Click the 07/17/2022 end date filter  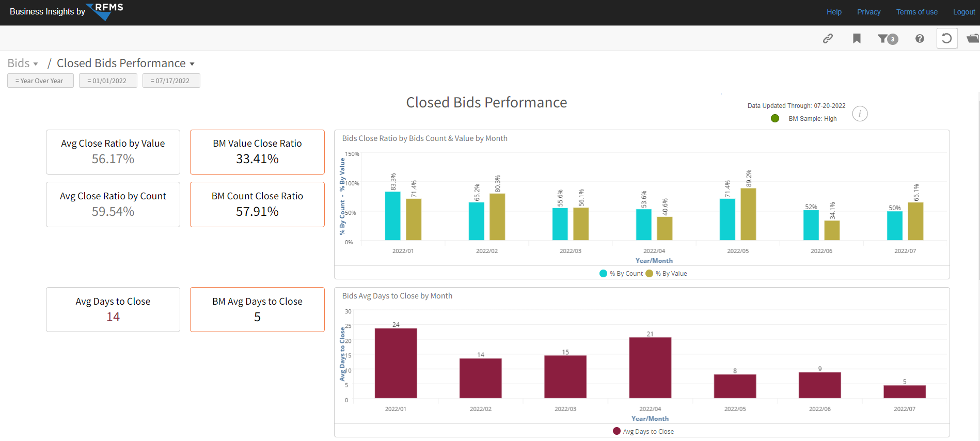click(171, 81)
